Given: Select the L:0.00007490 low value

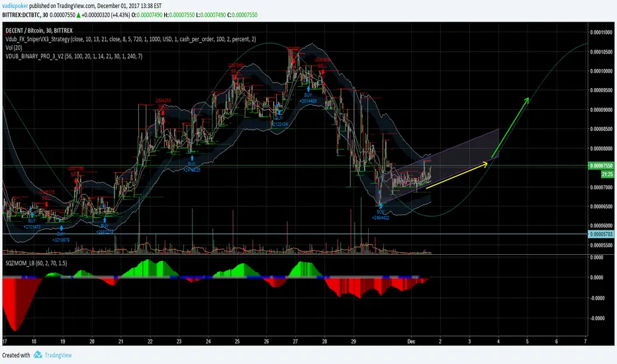Looking at the screenshot, I should [211, 15].
